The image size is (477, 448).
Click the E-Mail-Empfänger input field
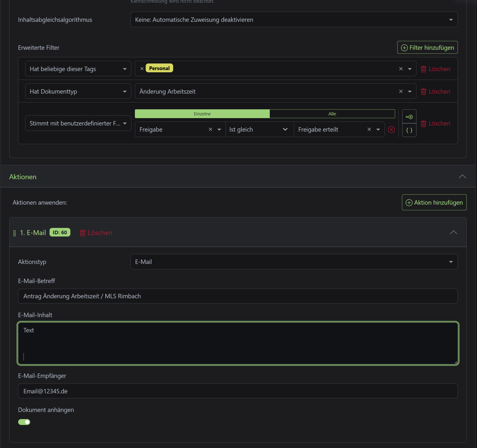[237, 391]
